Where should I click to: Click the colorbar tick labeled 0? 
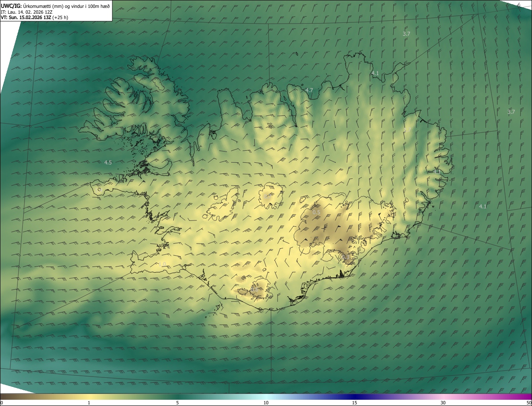coord(1,403)
